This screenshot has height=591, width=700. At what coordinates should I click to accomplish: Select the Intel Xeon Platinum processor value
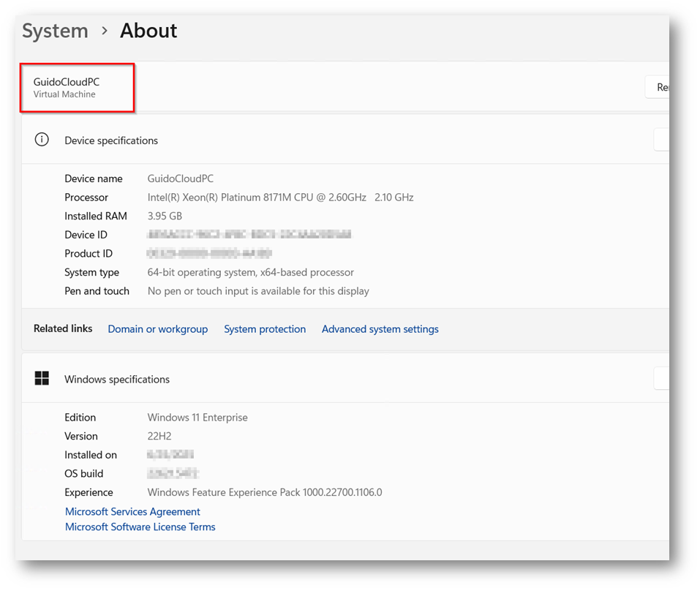(280, 197)
